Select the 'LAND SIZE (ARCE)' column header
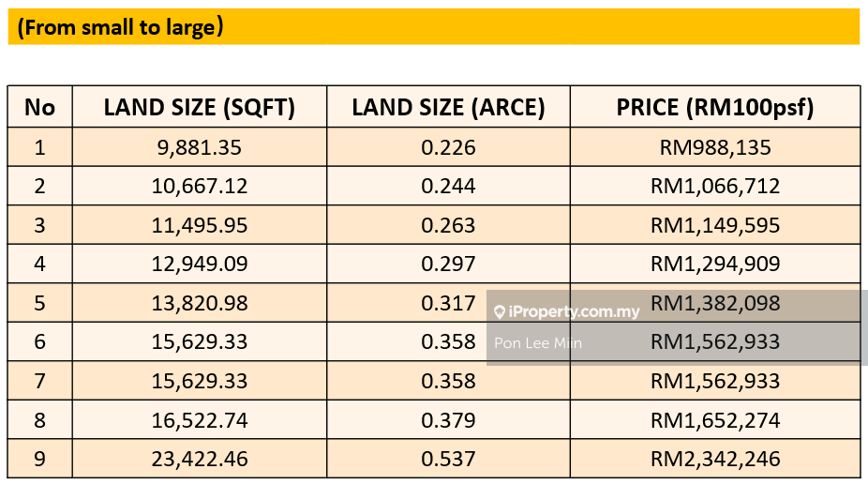Image resolution: width=868 pixels, height=484 pixels. (x=448, y=107)
